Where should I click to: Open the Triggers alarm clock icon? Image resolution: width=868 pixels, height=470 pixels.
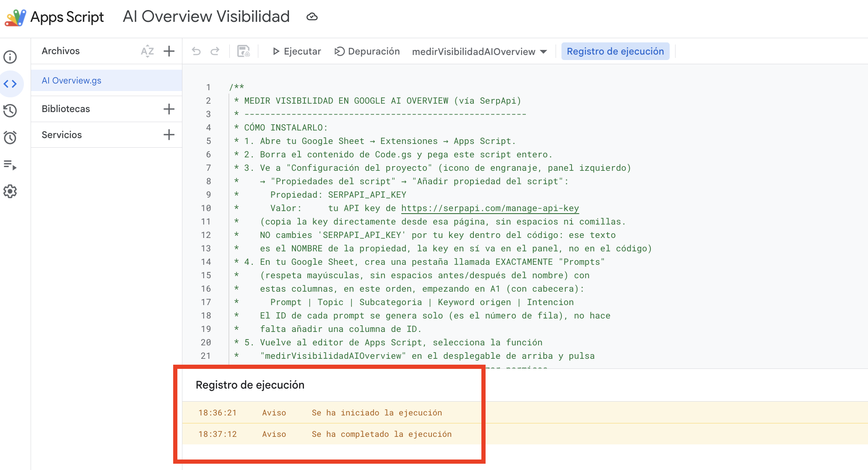point(10,138)
